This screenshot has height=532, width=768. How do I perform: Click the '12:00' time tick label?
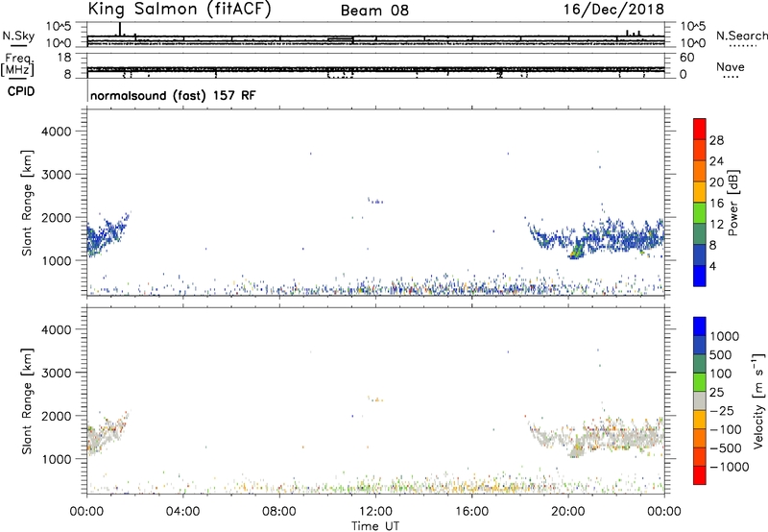pos(375,512)
